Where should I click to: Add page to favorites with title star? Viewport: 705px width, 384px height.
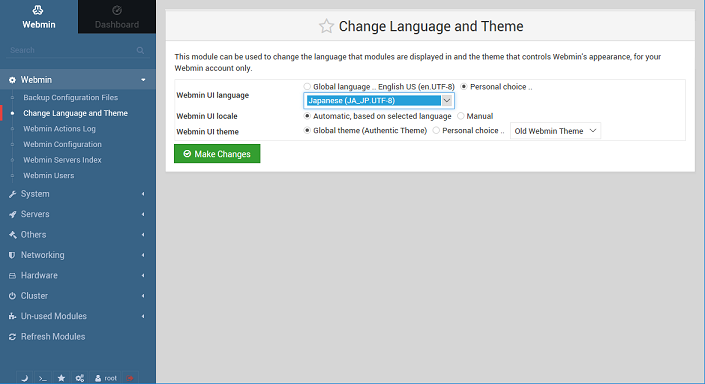click(326, 26)
